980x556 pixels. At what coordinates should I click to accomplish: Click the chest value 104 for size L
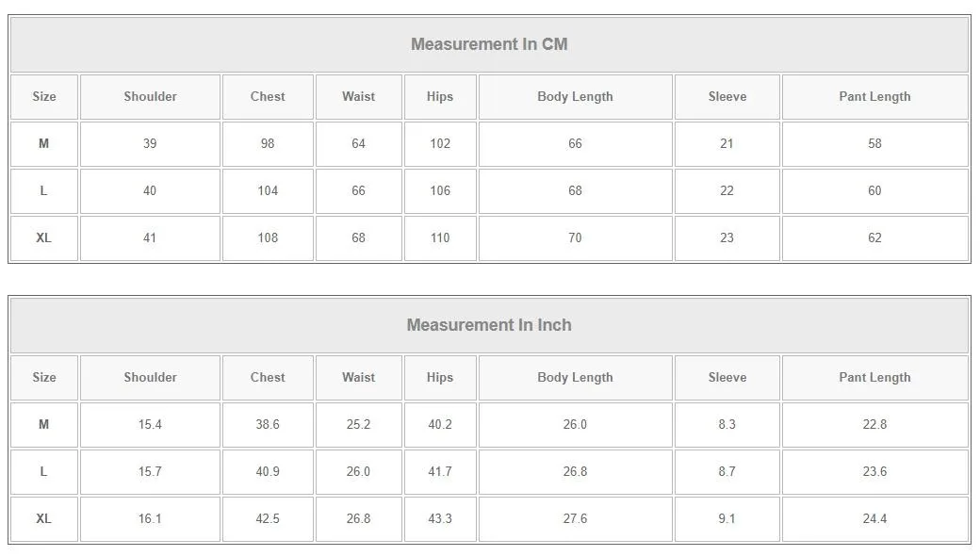point(268,190)
